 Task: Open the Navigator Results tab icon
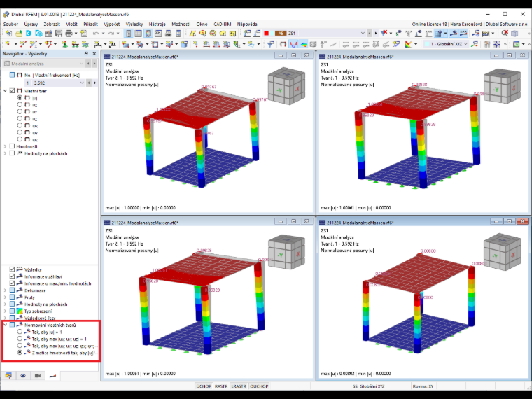[x=52, y=376]
